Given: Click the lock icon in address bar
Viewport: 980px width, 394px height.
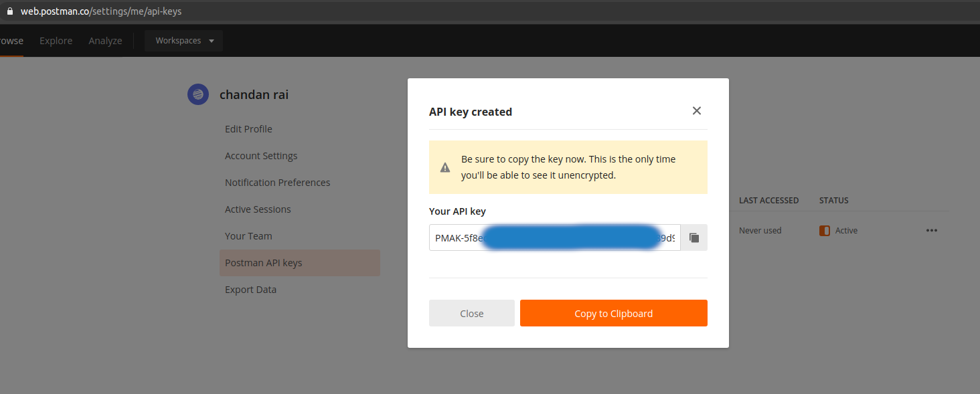Looking at the screenshot, I should point(9,11).
